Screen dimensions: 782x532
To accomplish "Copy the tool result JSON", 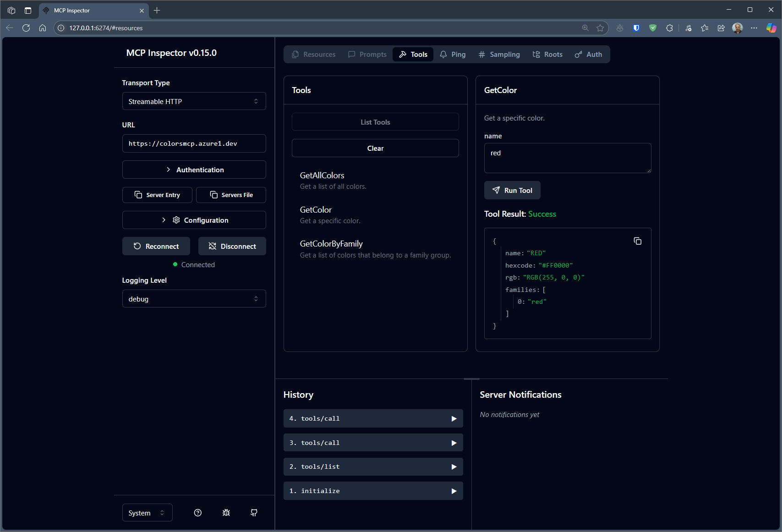I will pyautogui.click(x=637, y=241).
